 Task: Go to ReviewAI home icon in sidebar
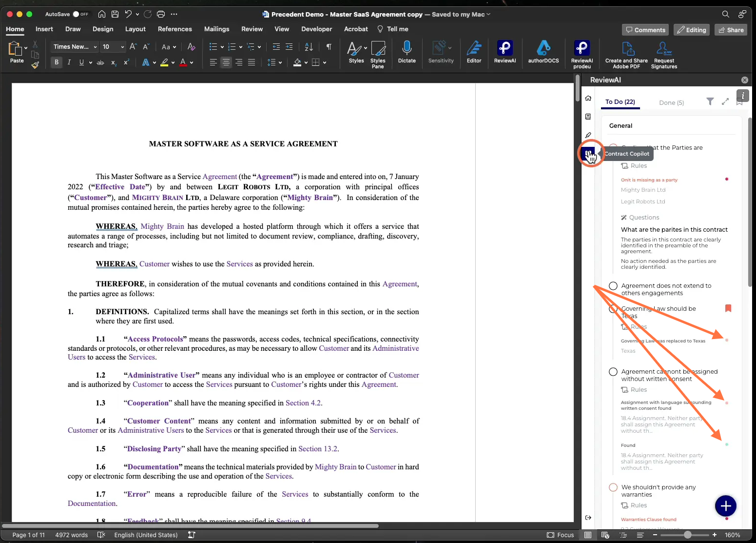588,98
